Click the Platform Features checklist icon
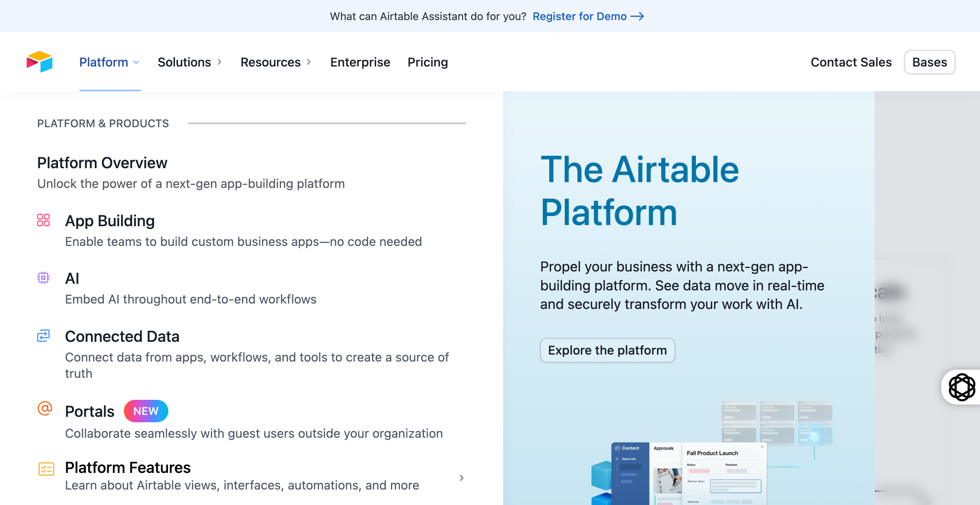Viewport: 980px width, 505px height. tap(46, 469)
